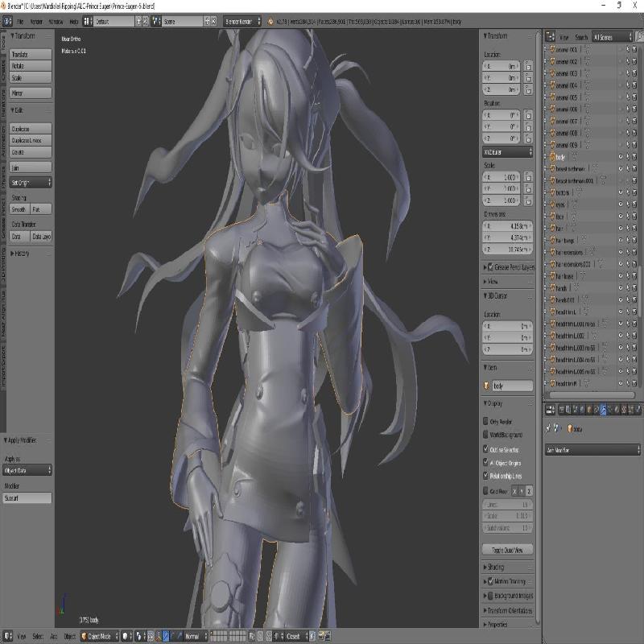Click the X dimension value field
This screenshot has height=644, width=644.
[x=508, y=226]
